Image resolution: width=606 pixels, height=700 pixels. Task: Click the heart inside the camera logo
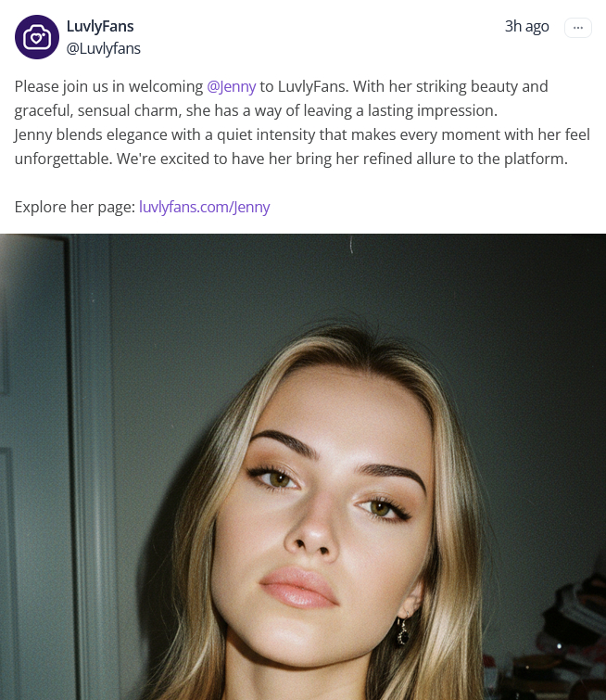[x=36, y=39]
